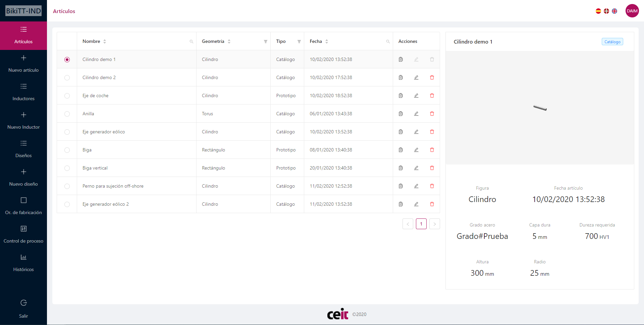
Task: Switch language with the Spanish flag
Action: [x=598, y=11]
